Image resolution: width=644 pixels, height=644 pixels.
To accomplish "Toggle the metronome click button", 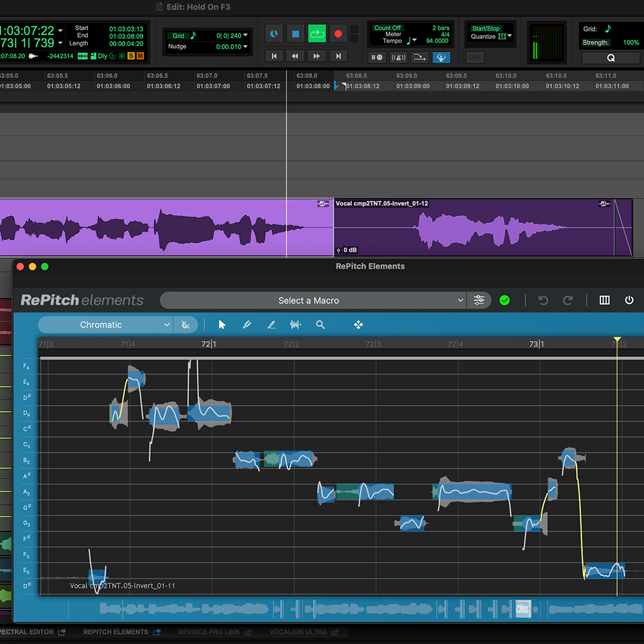I will [x=398, y=57].
